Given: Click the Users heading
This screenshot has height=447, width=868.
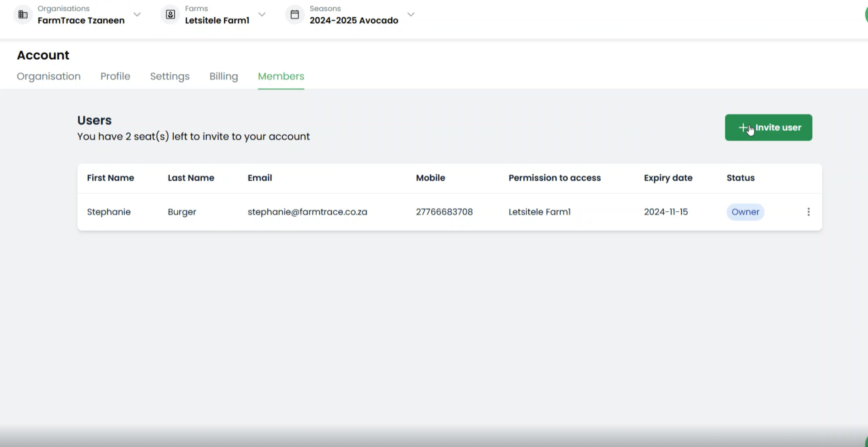Looking at the screenshot, I should 94,120.
